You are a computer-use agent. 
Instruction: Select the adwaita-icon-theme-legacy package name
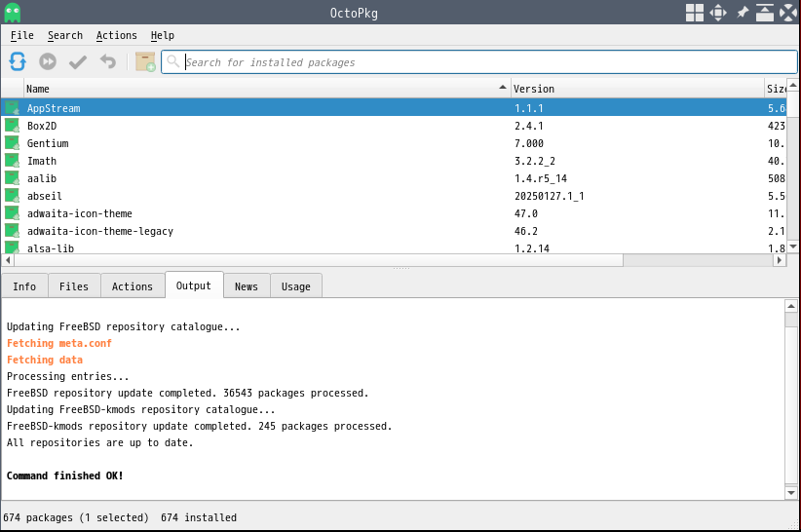[100, 231]
